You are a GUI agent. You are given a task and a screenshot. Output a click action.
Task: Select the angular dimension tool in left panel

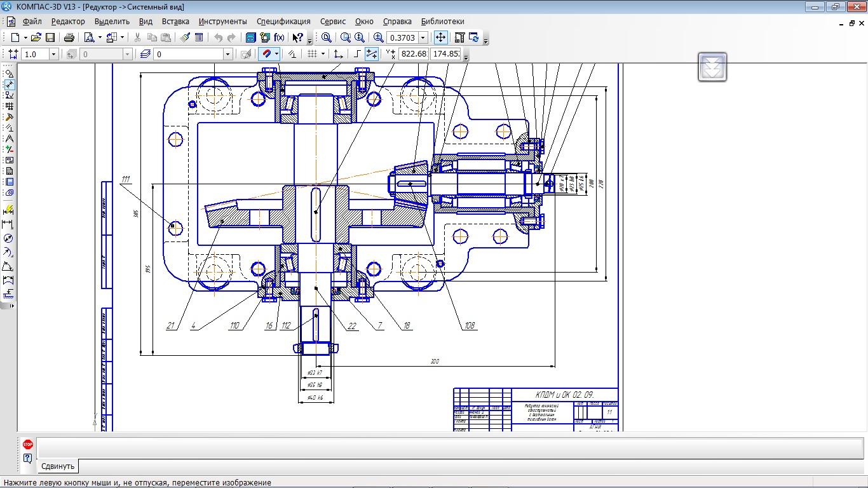(x=8, y=266)
